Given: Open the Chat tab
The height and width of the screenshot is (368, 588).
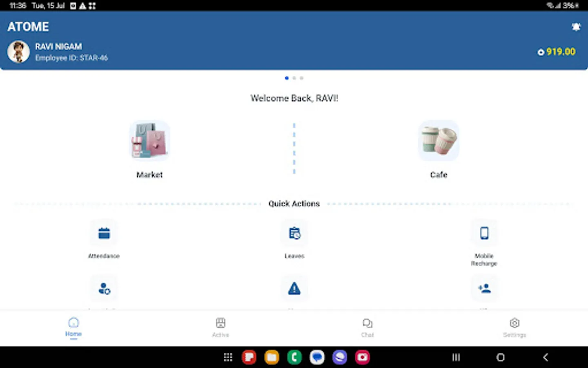Looking at the screenshot, I should (x=367, y=327).
